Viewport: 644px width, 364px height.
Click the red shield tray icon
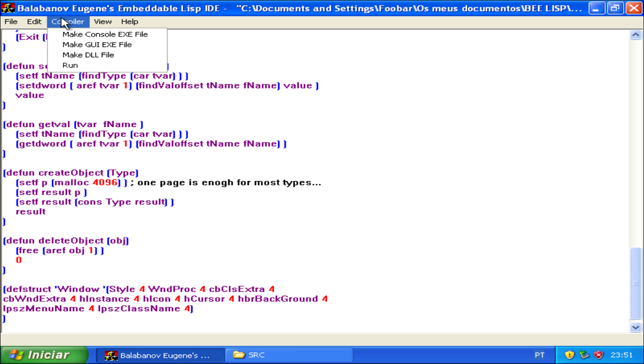click(x=599, y=355)
